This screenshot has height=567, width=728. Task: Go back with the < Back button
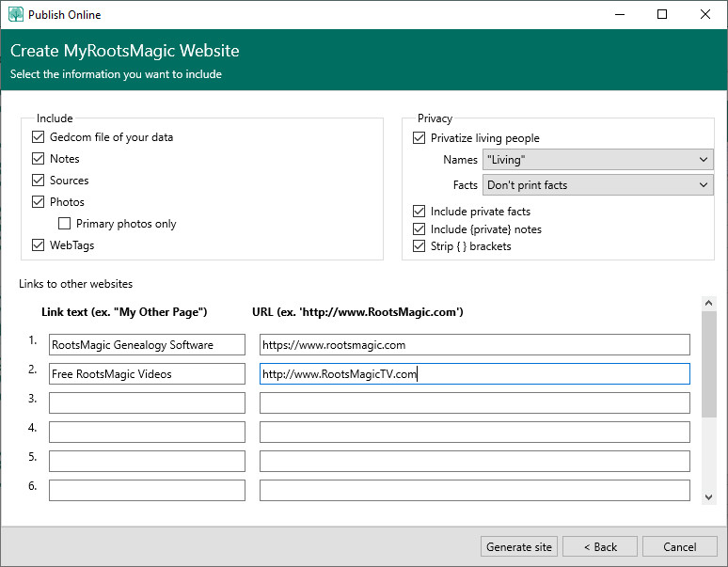(x=600, y=546)
